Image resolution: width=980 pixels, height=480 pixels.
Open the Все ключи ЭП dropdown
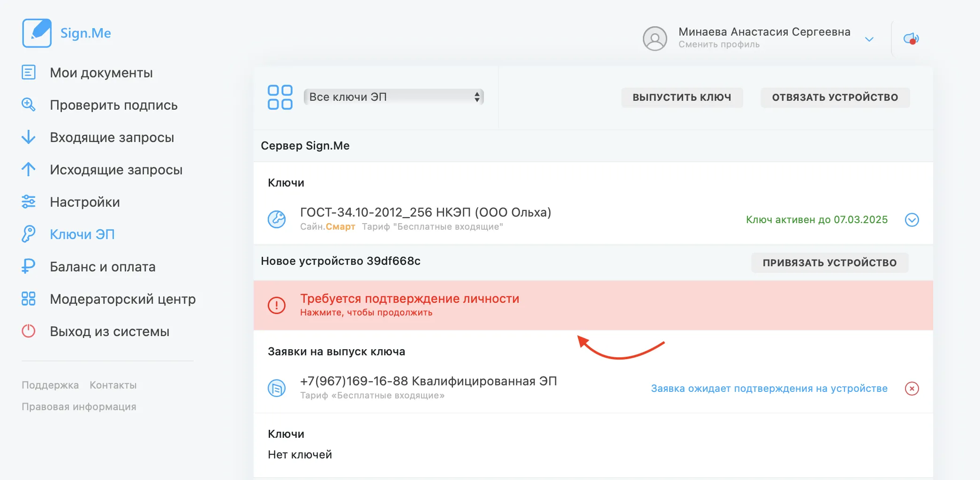(x=393, y=97)
